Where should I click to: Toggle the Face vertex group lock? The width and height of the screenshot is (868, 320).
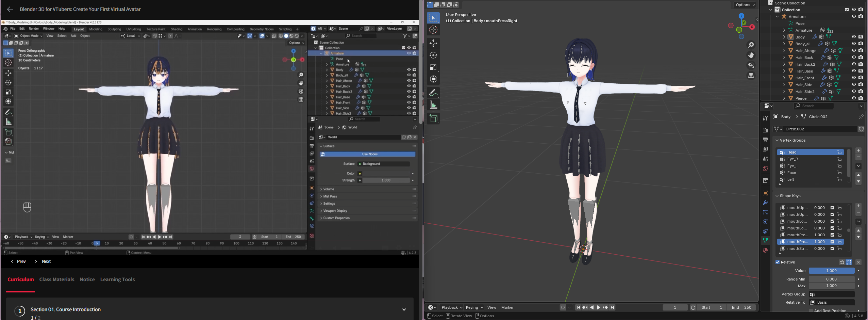(839, 173)
